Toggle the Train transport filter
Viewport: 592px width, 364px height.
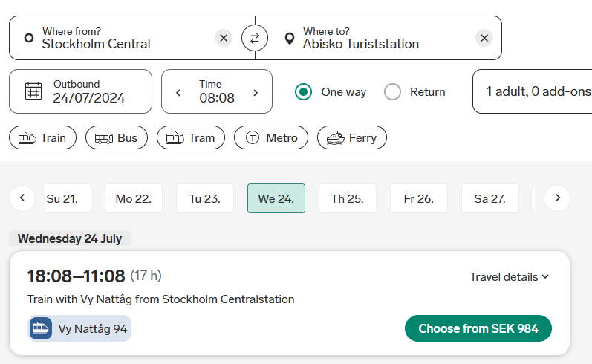pos(42,137)
